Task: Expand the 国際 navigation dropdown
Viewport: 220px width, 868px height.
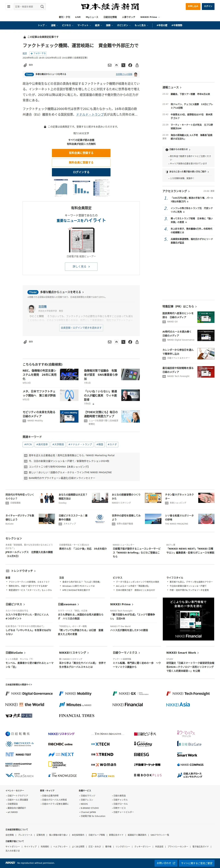Action: point(109,25)
